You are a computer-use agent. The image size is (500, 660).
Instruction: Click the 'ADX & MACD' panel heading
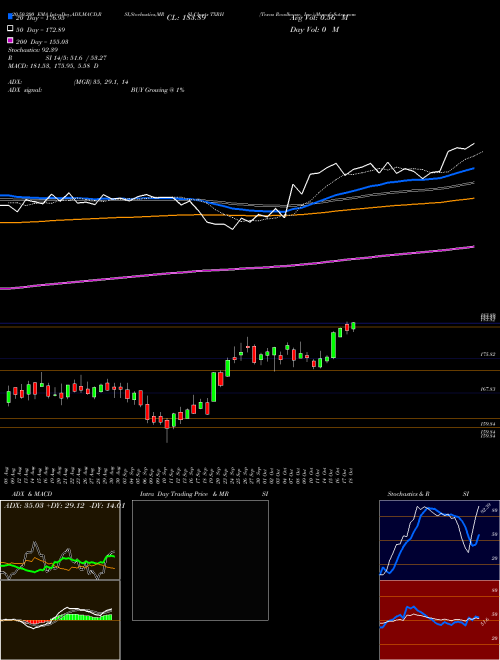(32, 494)
